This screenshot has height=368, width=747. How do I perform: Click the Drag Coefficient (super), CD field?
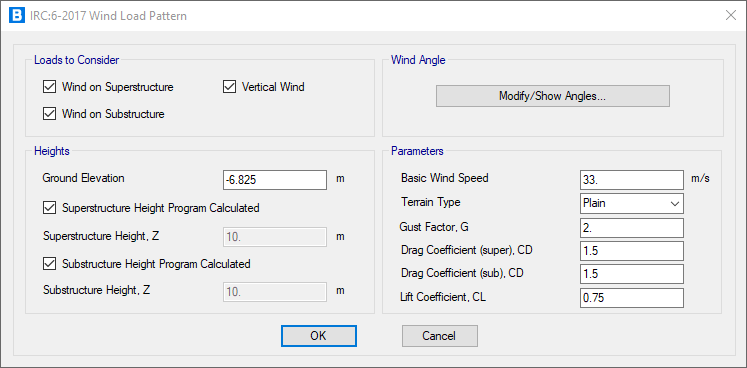pyautogui.click(x=632, y=251)
